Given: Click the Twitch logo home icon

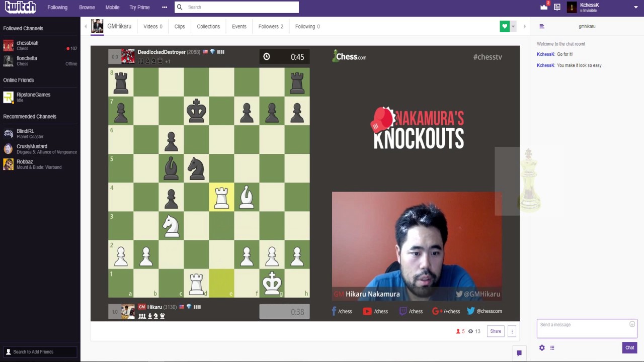Looking at the screenshot, I should [21, 7].
